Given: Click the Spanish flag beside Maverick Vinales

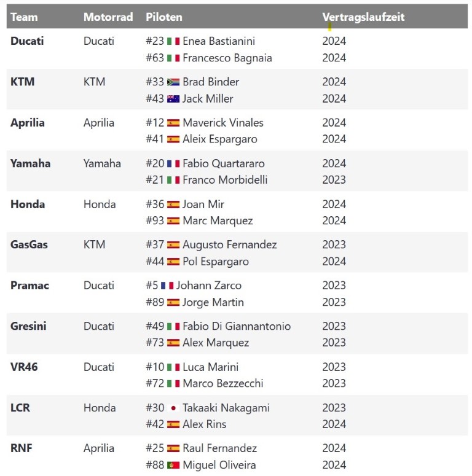Looking at the screenshot, I should click(x=173, y=123).
